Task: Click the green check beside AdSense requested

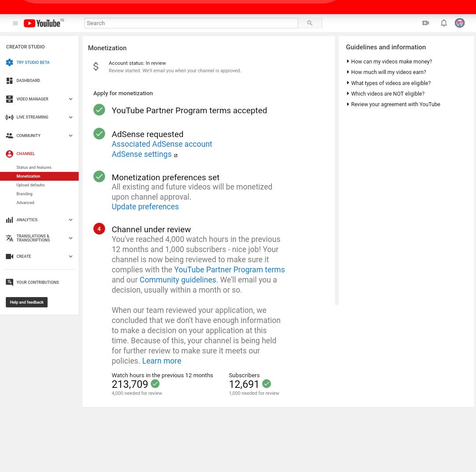Action: [99, 134]
